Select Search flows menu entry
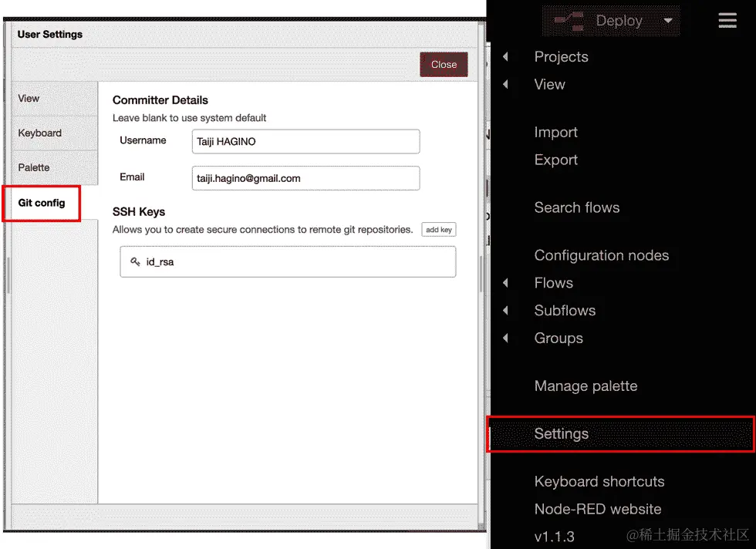 click(x=577, y=207)
